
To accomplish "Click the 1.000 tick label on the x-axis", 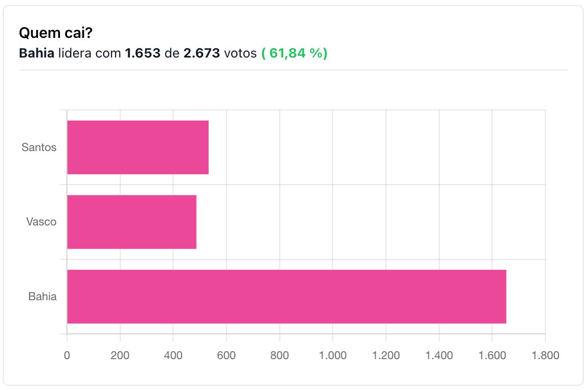I will (x=332, y=355).
